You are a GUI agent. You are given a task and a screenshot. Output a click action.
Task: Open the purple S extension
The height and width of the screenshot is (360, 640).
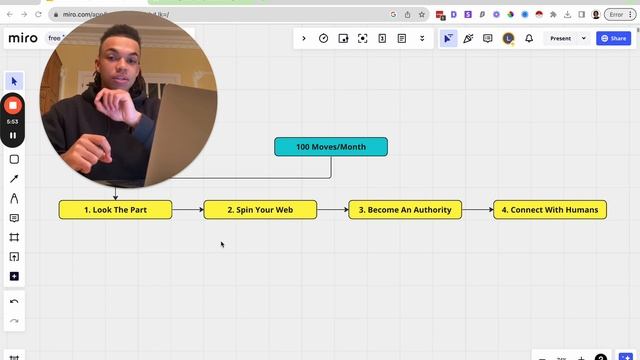(x=468, y=14)
